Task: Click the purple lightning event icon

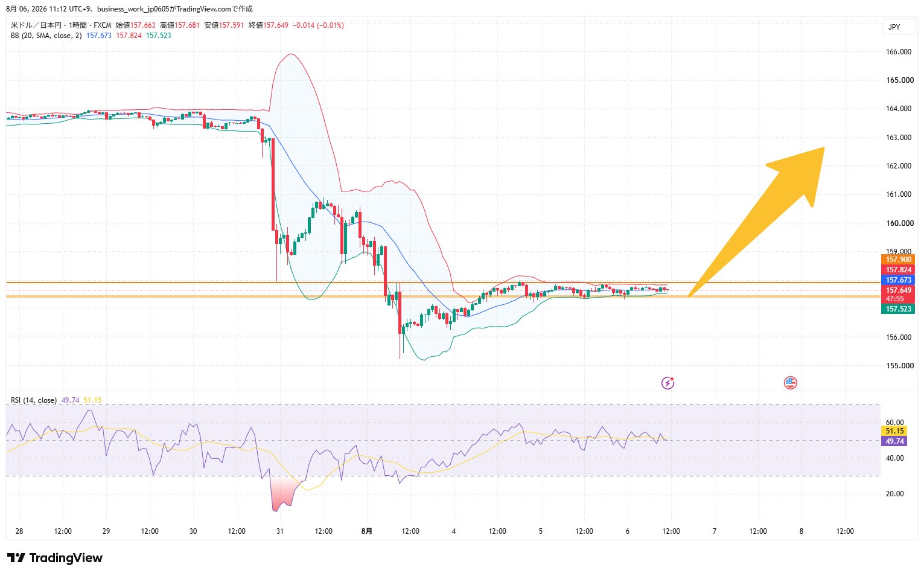Action: pos(668,382)
